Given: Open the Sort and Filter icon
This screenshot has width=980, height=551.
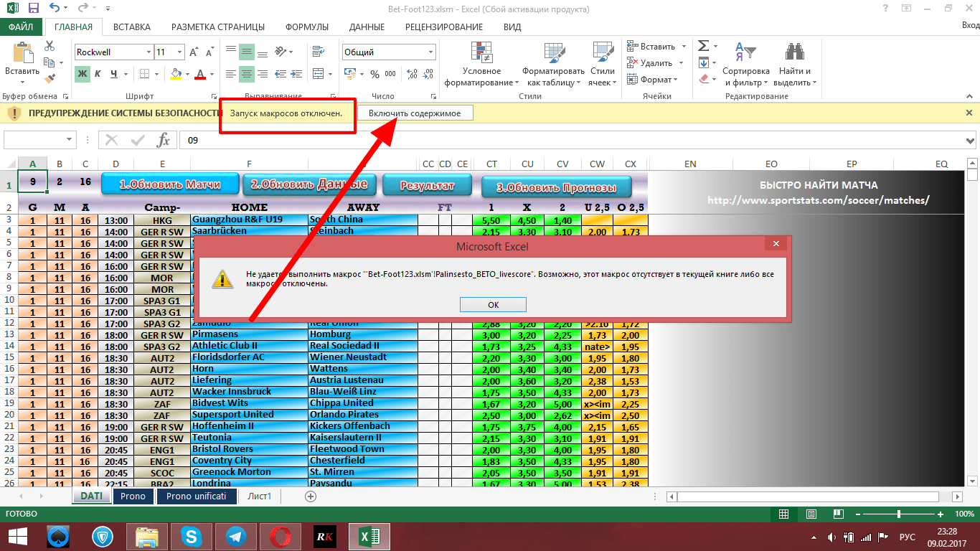Looking at the screenshot, I should point(745,52).
